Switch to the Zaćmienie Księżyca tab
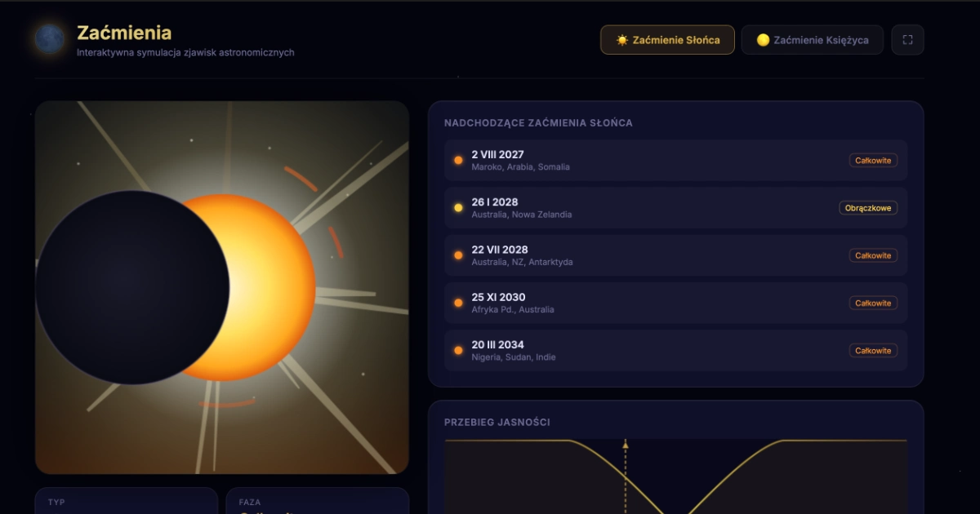This screenshot has width=980, height=514. (x=812, y=40)
